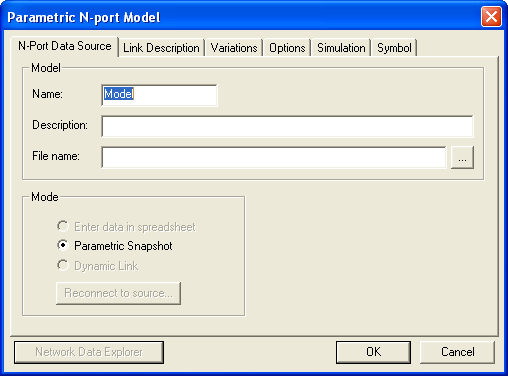This screenshot has width=508, height=376.
Task: Open the file browse ellipsis button
Action: (x=462, y=158)
